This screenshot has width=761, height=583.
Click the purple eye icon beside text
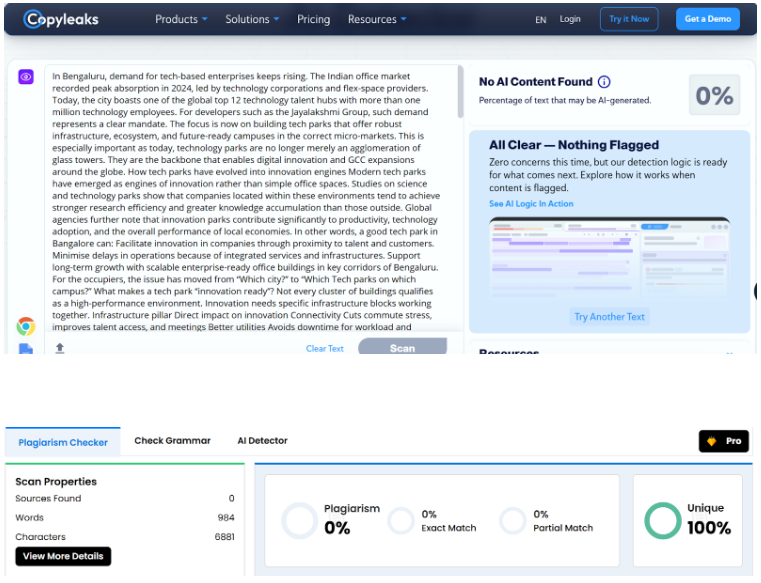click(26, 77)
